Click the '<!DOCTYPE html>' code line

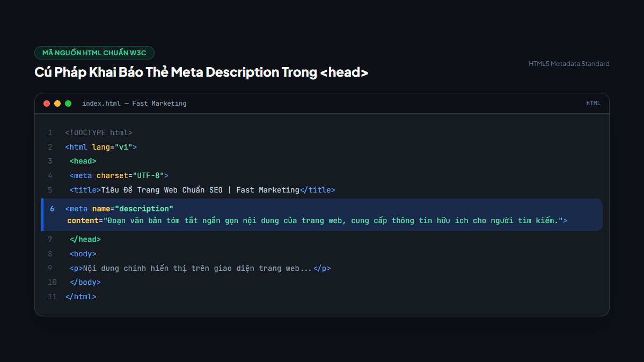pos(99,132)
